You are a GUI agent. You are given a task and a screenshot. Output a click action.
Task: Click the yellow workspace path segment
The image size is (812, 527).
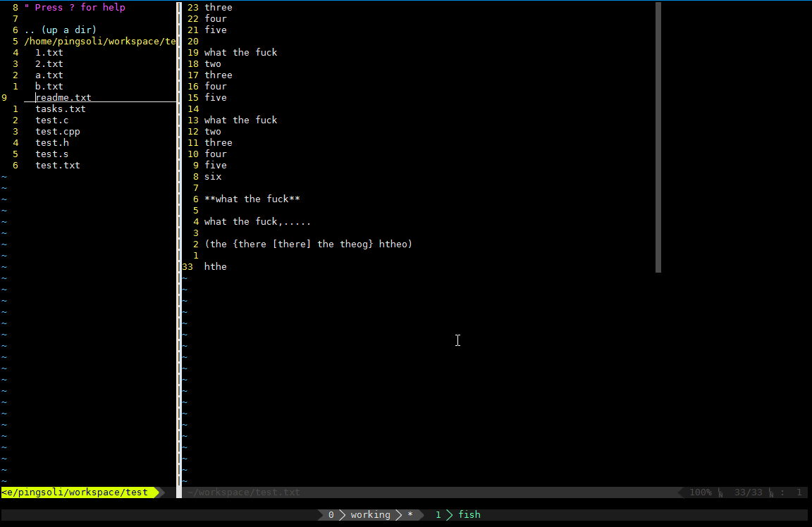(x=78, y=492)
